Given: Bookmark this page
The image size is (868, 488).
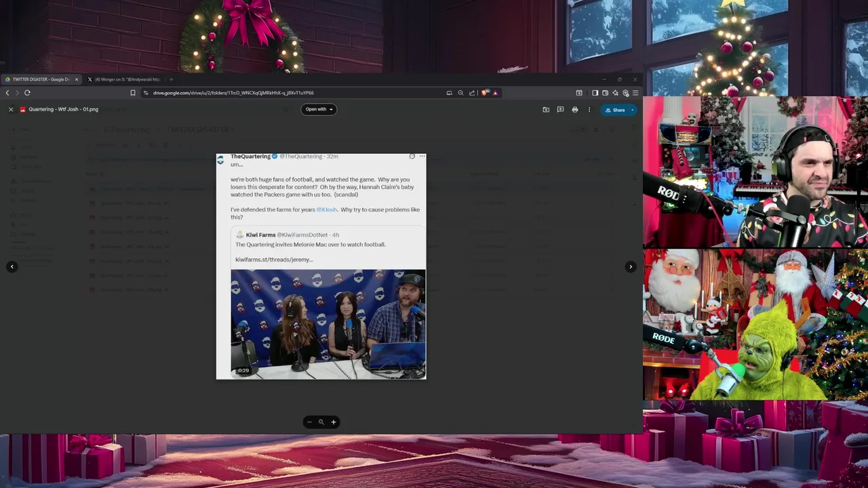Looking at the screenshot, I should pyautogui.click(x=133, y=93).
